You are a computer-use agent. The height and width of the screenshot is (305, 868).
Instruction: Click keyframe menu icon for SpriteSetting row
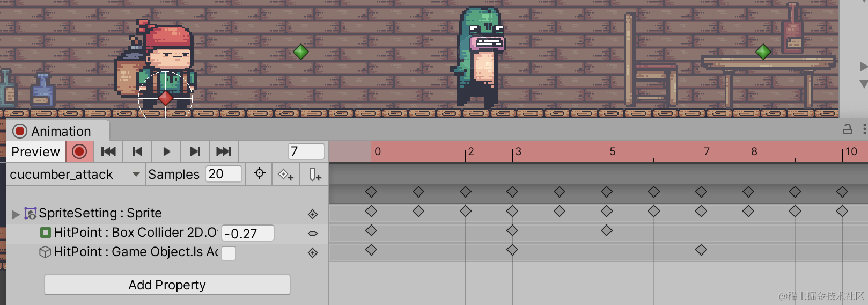pos(313,214)
